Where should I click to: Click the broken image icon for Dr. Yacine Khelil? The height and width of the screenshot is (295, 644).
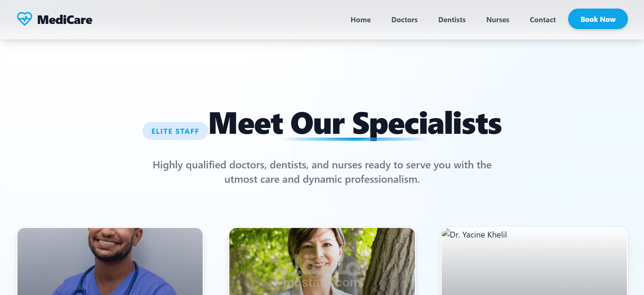(x=445, y=233)
